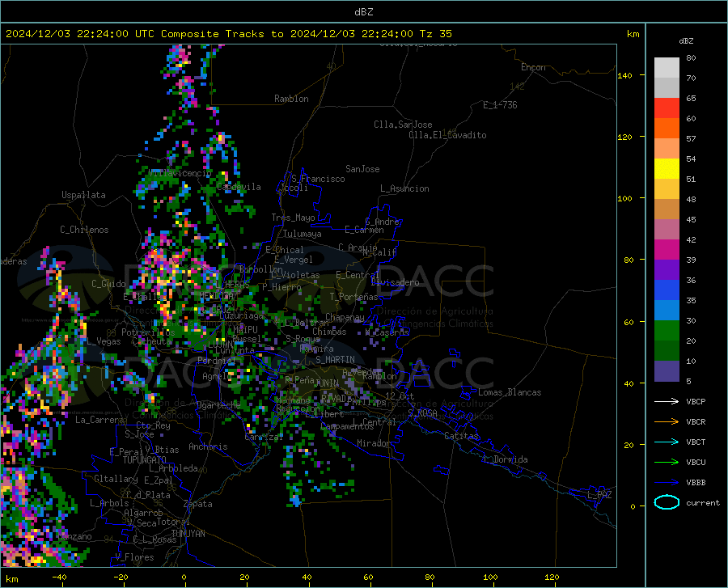Click the 'E_1-736' map label
728x588 pixels.
point(500,105)
